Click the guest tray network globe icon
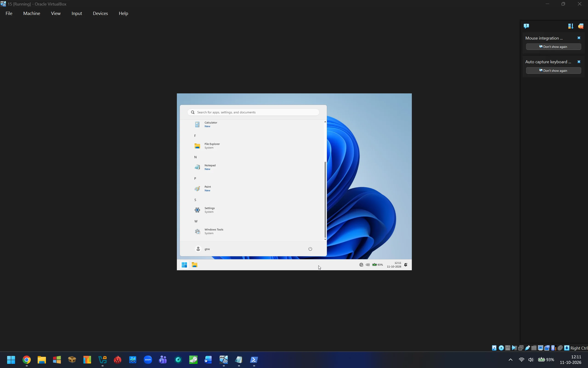Screen dimensions: 588x368 361,265
